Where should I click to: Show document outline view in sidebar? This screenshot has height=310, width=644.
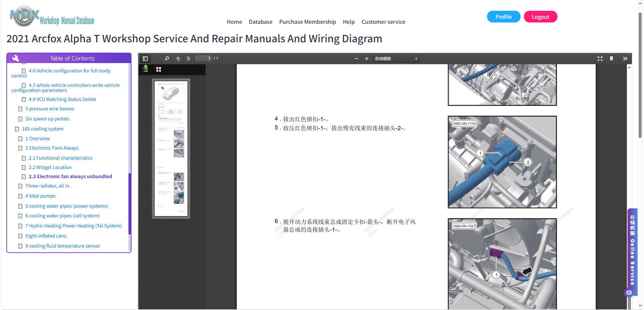(145, 69)
